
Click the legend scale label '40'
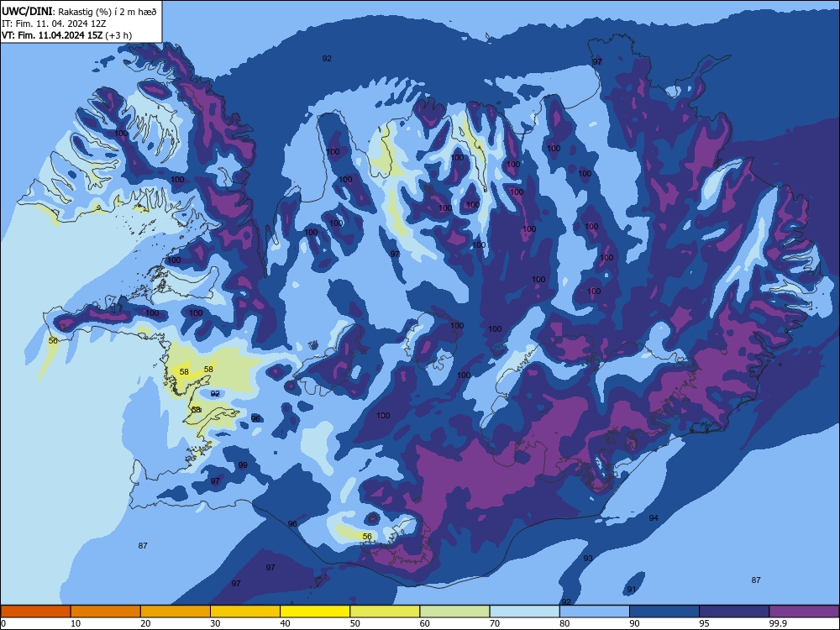pos(286,623)
